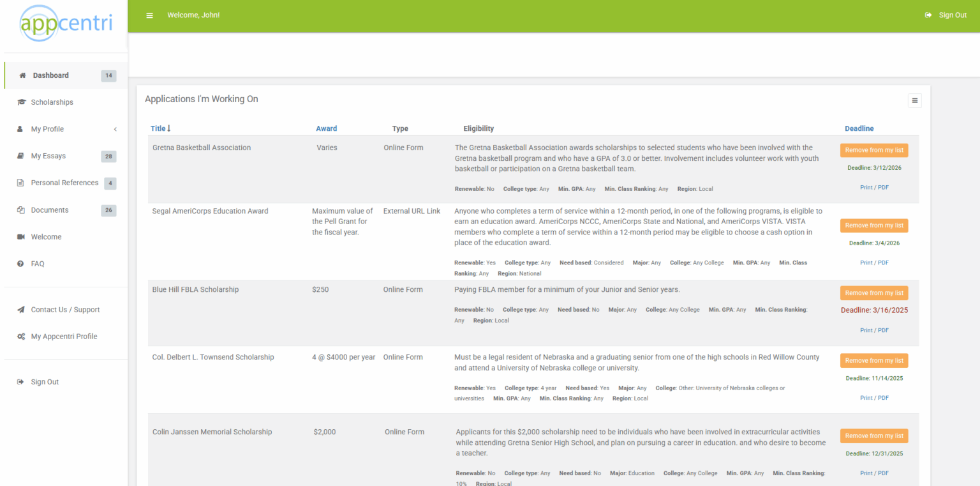The height and width of the screenshot is (486, 980).
Task: Sort the list by Award column
Action: point(326,128)
